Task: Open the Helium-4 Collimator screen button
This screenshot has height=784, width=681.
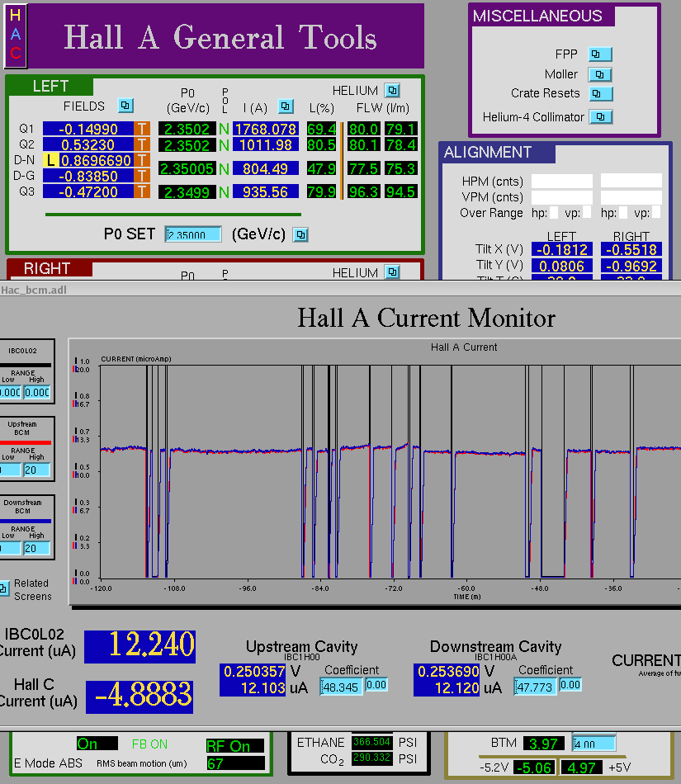Action: coord(600,117)
